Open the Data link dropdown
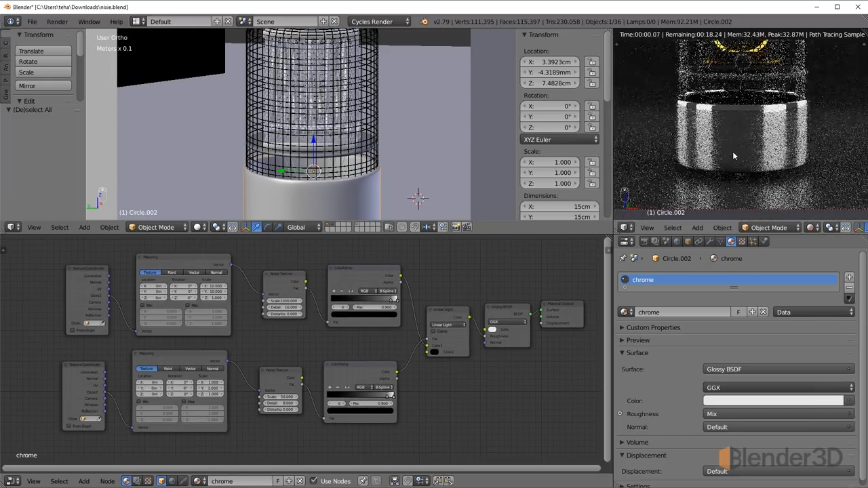Viewport: 868px width, 488px height. click(814, 312)
